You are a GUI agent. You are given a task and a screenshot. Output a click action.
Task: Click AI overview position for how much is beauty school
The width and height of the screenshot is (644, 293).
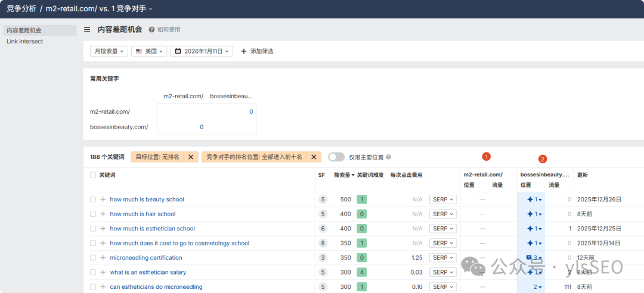(x=534, y=200)
